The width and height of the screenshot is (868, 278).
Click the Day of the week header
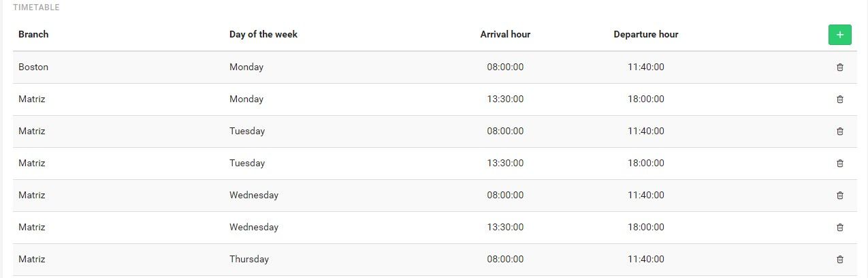point(263,34)
